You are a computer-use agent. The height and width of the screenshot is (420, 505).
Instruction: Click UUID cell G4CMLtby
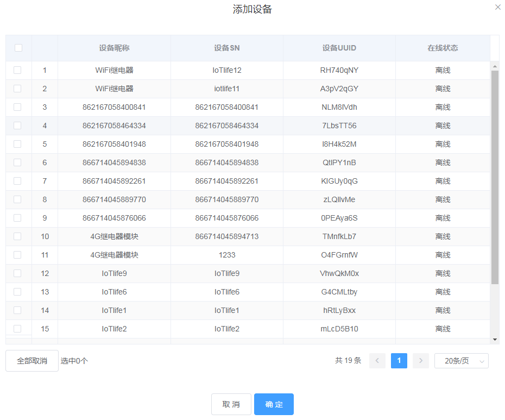tap(339, 292)
